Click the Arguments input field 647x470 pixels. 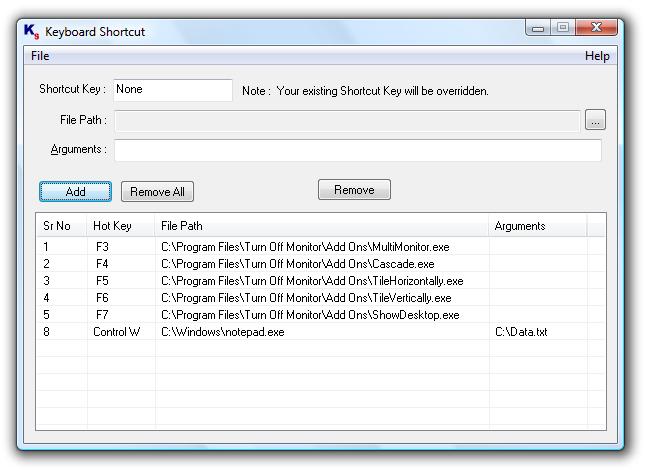tap(358, 150)
